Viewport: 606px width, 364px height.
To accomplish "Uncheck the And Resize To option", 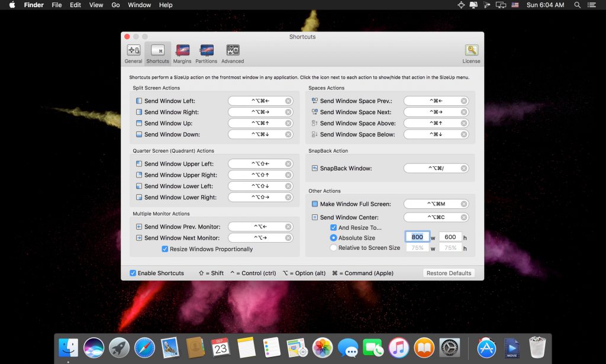I will tap(334, 228).
